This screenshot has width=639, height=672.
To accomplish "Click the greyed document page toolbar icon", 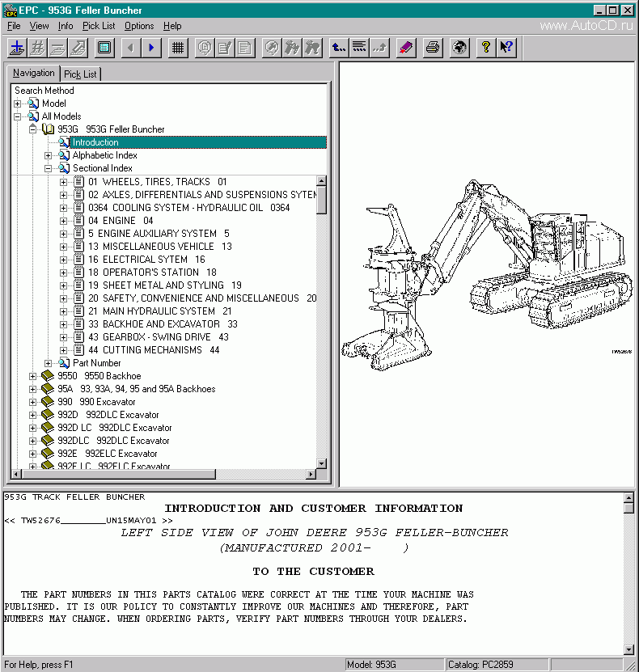I will [245, 48].
